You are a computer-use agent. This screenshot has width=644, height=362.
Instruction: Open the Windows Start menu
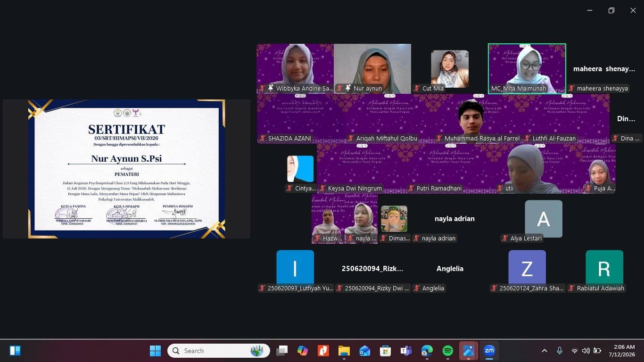(x=155, y=350)
